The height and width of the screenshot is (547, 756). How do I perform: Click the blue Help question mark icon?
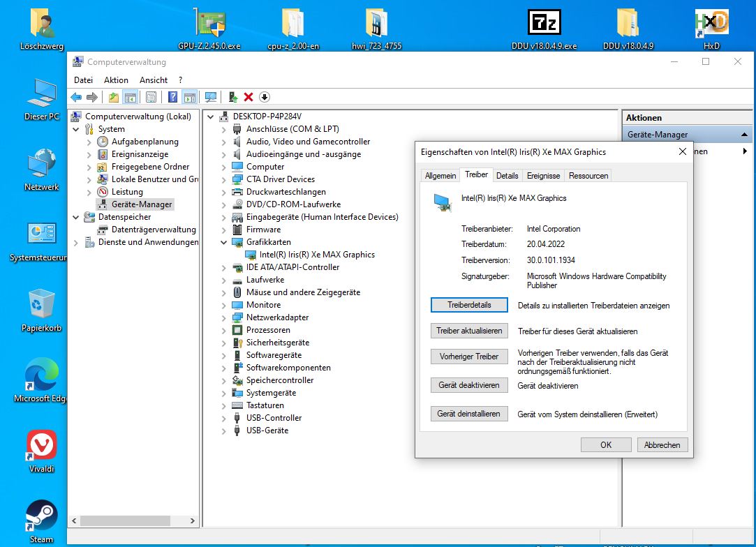172,98
